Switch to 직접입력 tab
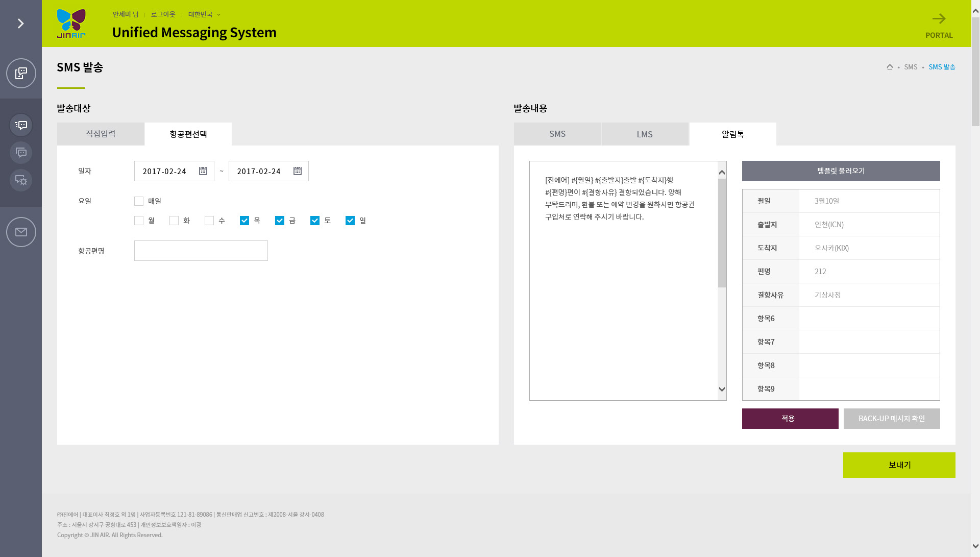This screenshot has height=557, width=980. tap(101, 134)
